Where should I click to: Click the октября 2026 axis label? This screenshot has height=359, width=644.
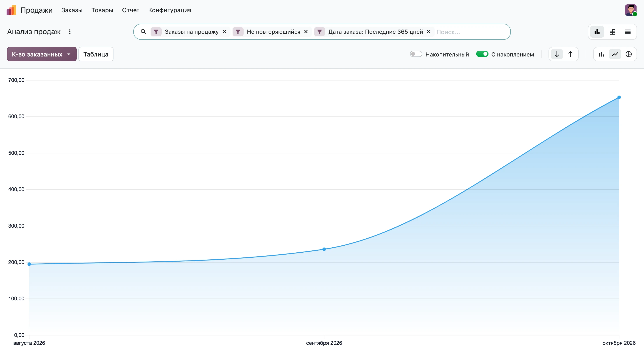[x=619, y=343]
